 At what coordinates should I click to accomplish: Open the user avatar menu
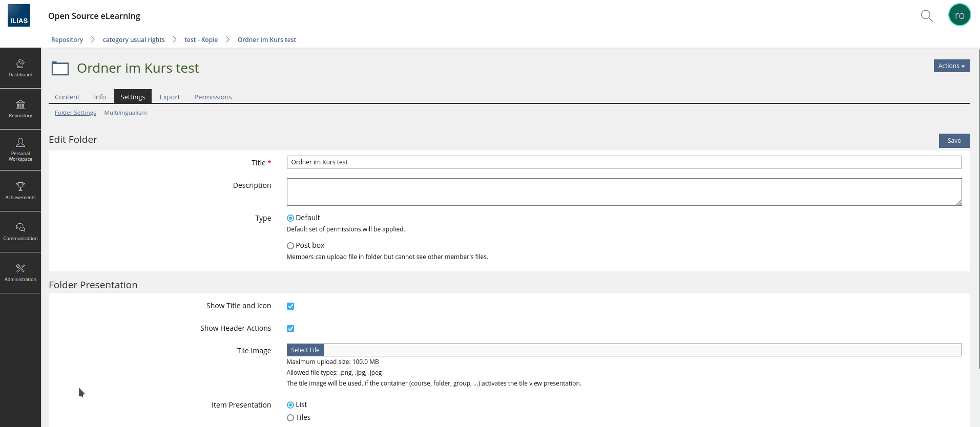[959, 15]
